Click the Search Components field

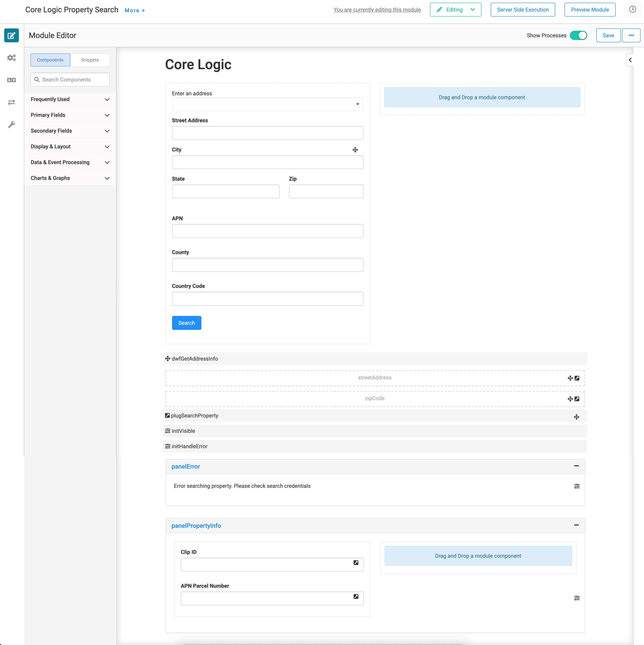coord(70,79)
